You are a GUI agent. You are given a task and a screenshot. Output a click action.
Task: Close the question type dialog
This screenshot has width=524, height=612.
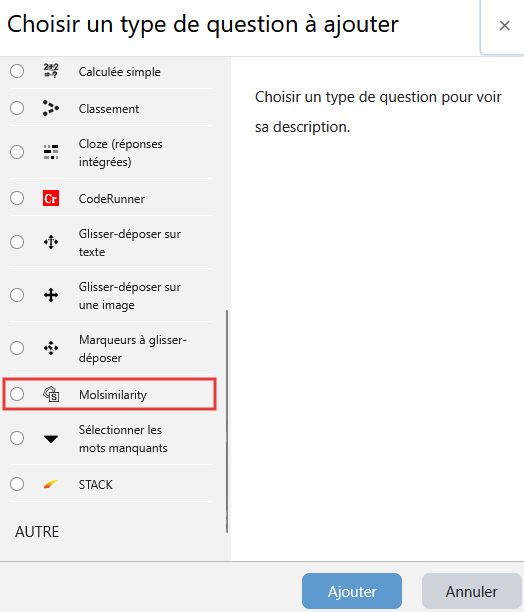pyautogui.click(x=504, y=26)
